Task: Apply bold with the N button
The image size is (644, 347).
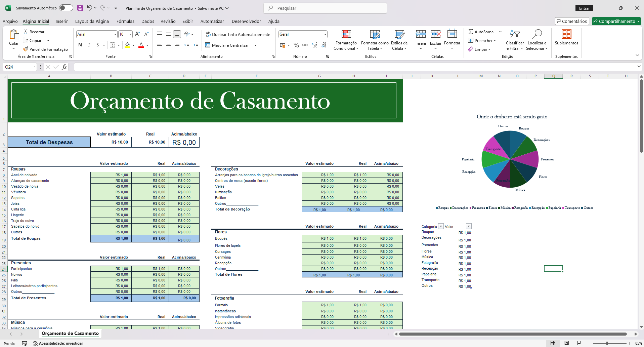Action: [80, 45]
